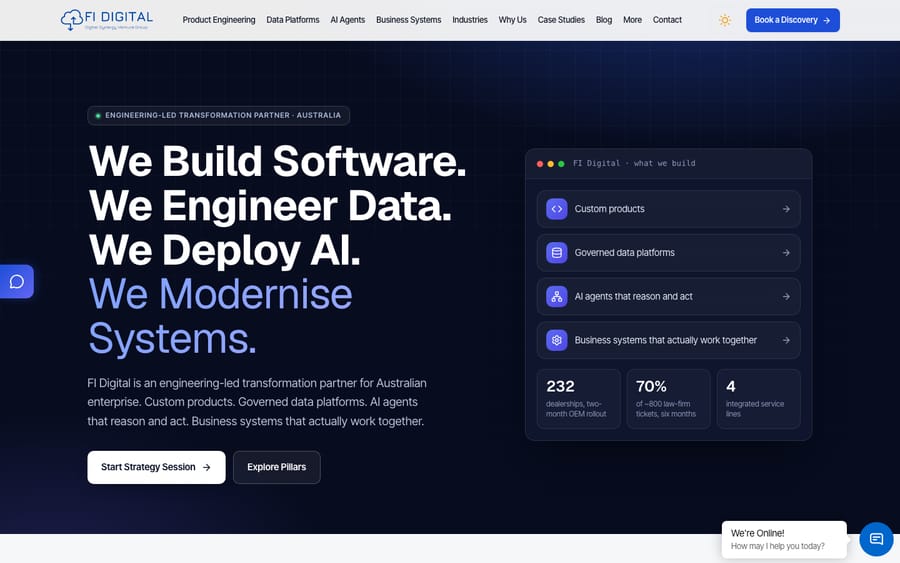Click the arrow on Business systems row
Screen dimensions: 900x563
click(786, 340)
